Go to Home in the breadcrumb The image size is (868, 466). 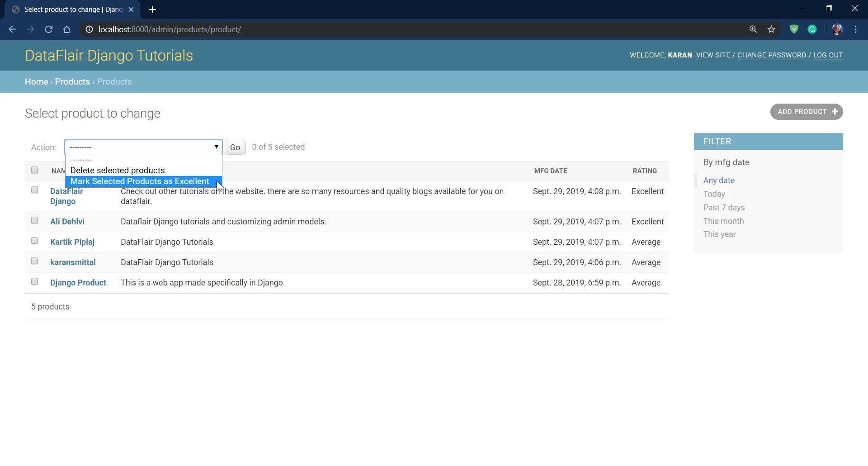point(37,82)
